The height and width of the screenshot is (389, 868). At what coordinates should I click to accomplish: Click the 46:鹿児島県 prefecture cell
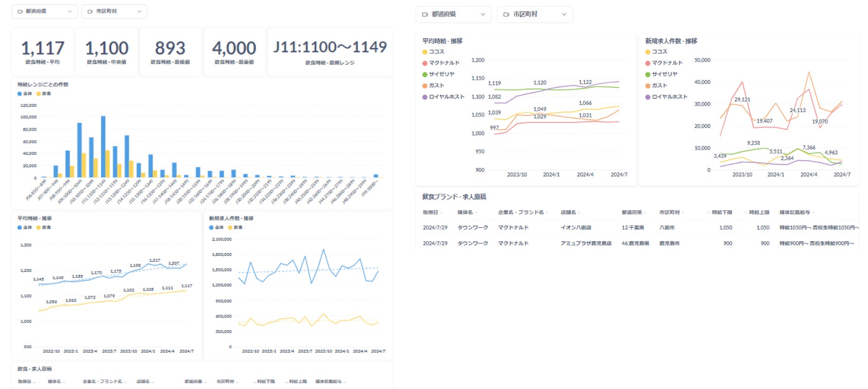[x=635, y=243]
